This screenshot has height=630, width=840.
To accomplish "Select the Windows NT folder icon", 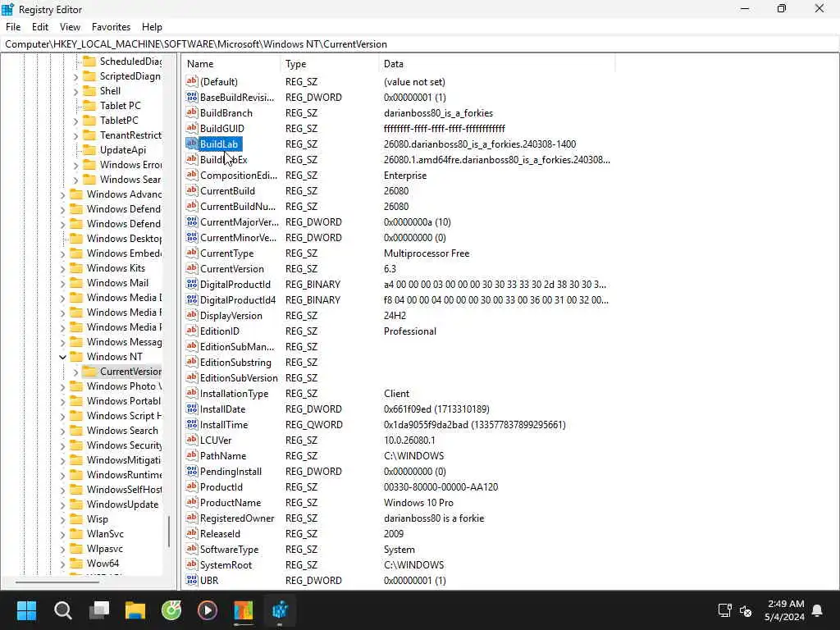I will 77,356.
